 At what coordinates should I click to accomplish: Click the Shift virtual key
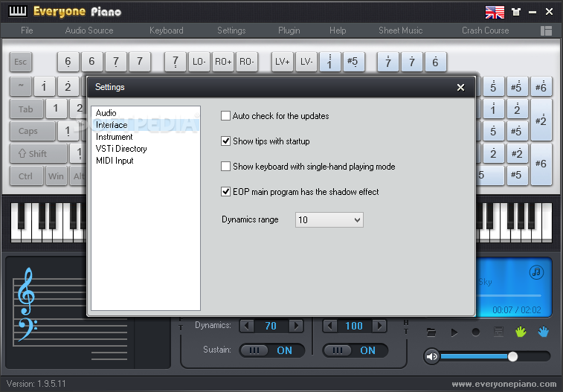pyautogui.click(x=39, y=154)
